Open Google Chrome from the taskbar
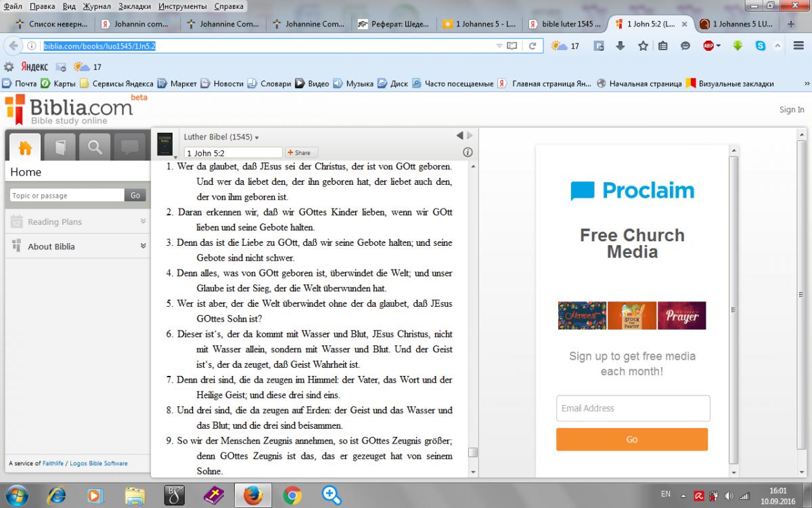Viewport: 812px width, 508px height. [x=292, y=495]
